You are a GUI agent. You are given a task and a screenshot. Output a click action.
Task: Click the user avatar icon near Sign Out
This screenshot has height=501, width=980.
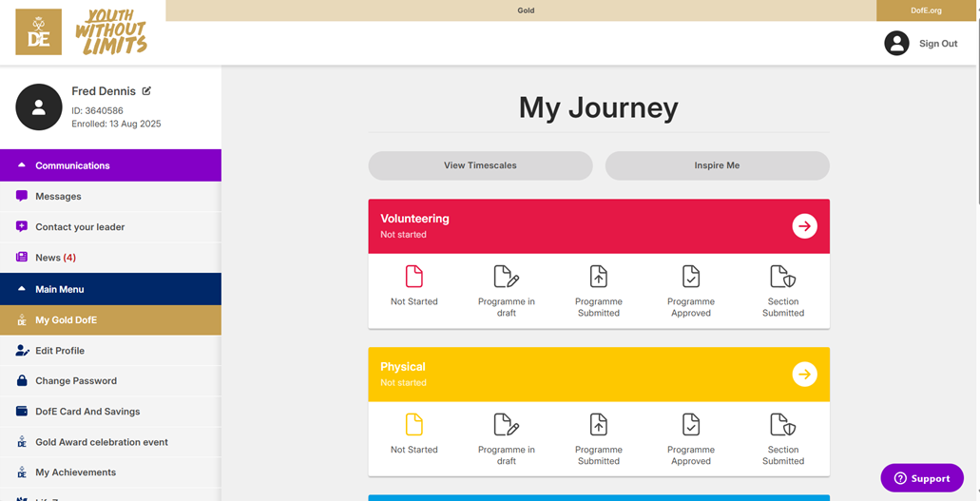coord(896,44)
